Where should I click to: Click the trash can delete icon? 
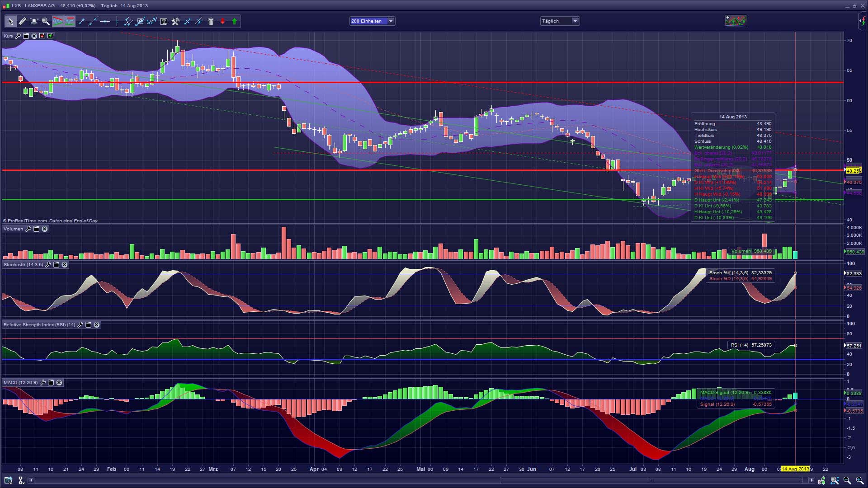pyautogui.click(x=211, y=21)
